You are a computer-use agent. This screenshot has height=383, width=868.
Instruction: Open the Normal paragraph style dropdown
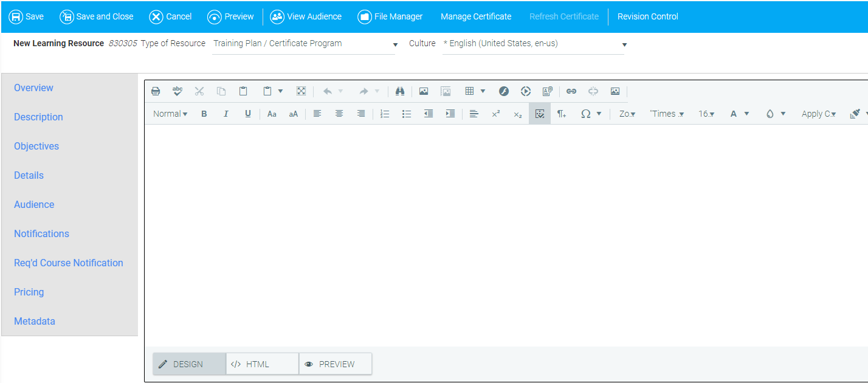point(170,114)
